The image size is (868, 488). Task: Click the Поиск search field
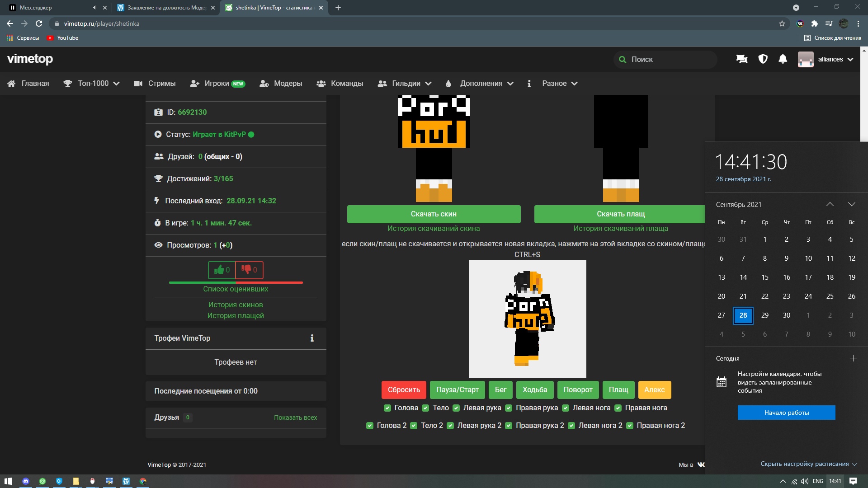point(669,59)
